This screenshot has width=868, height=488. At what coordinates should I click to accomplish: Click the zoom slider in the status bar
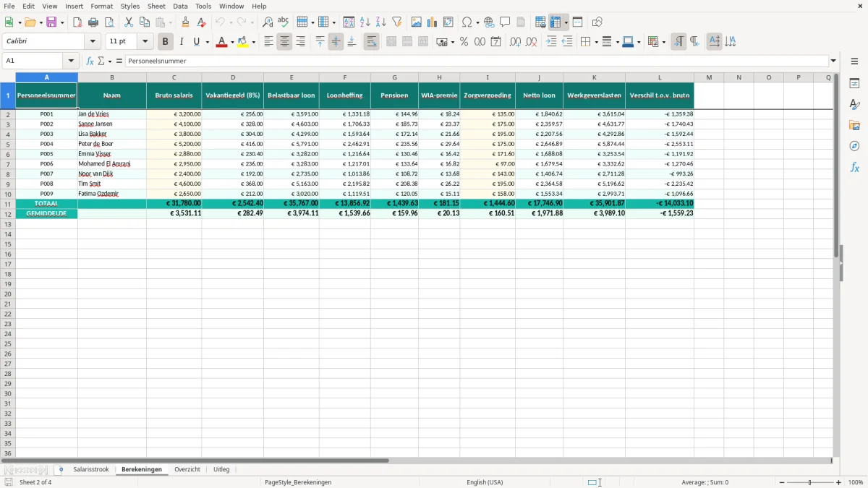[x=809, y=482]
